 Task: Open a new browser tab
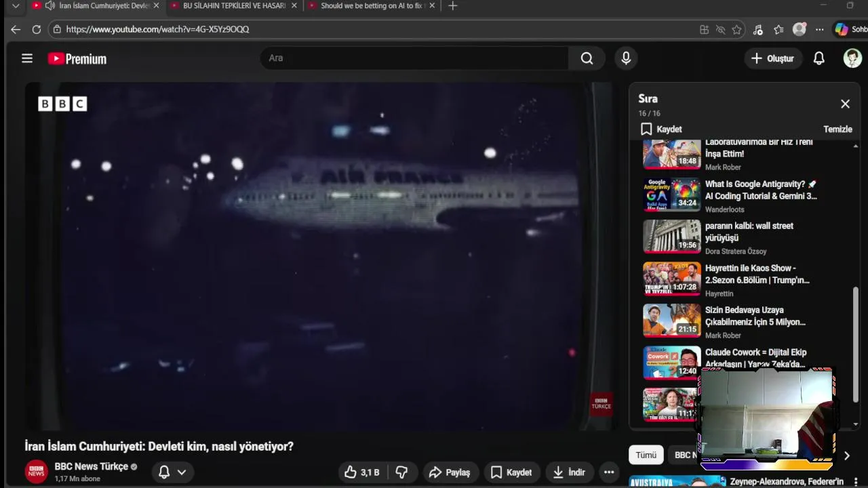(x=453, y=6)
